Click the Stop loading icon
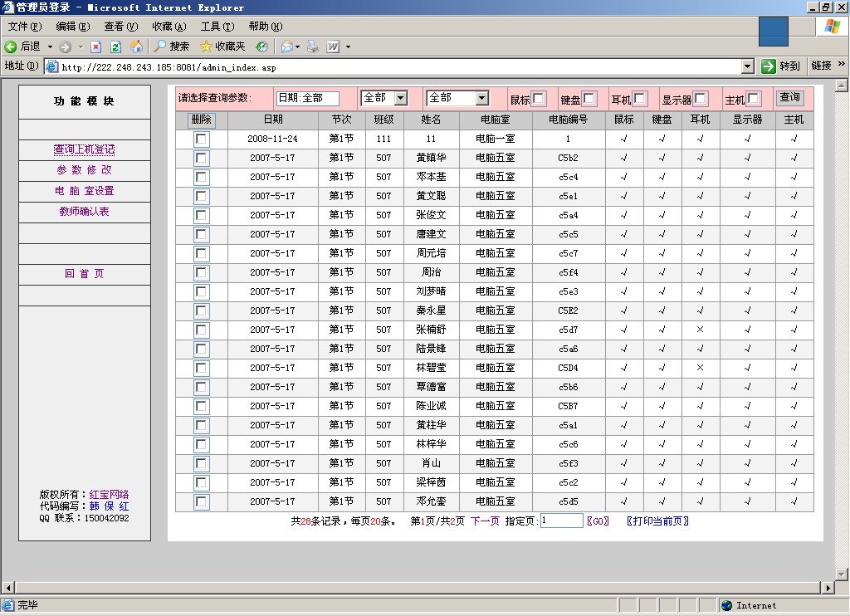850x616 pixels. tap(95, 46)
